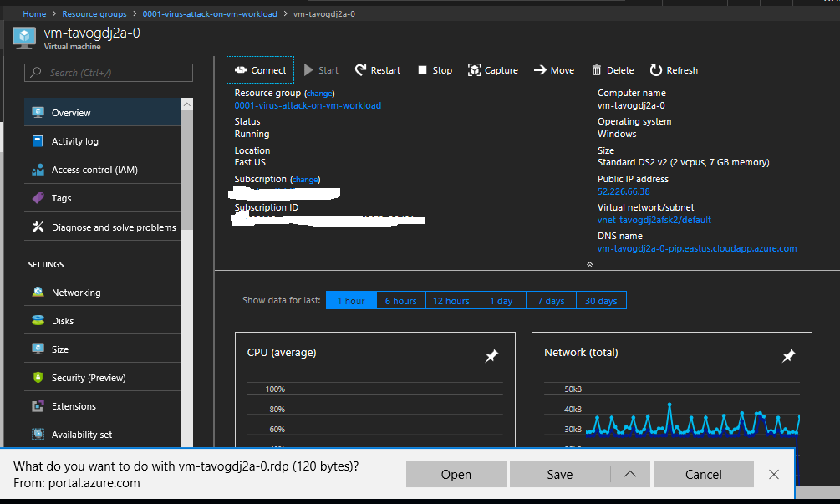Click change next to Subscription
The image size is (840, 504).
305,180
